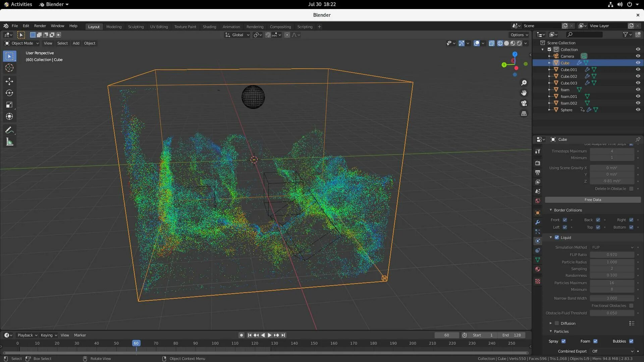This screenshot has width=644, height=362.
Task: Click the End frame field
Action: tap(512, 335)
